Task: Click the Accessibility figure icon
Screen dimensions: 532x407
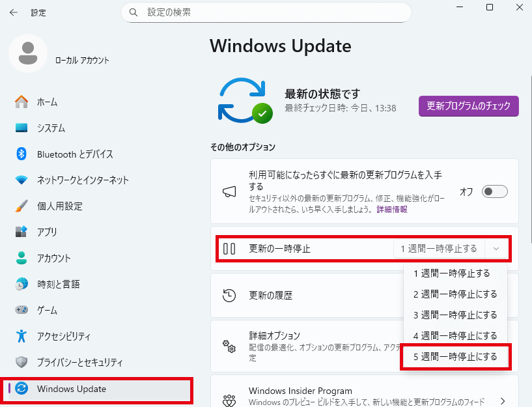Action: 21,336
